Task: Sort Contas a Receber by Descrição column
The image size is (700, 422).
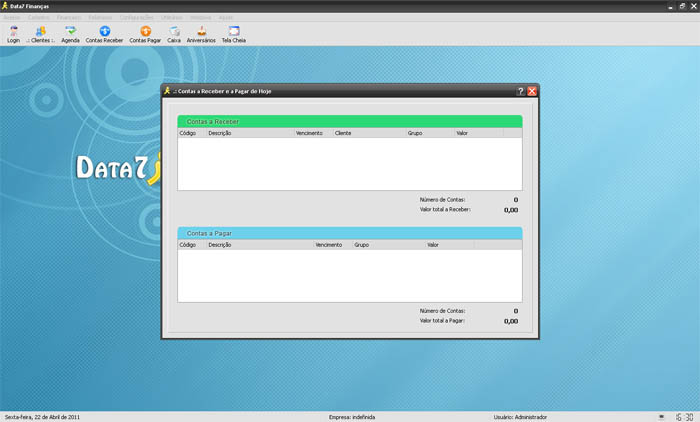Action: (x=250, y=133)
